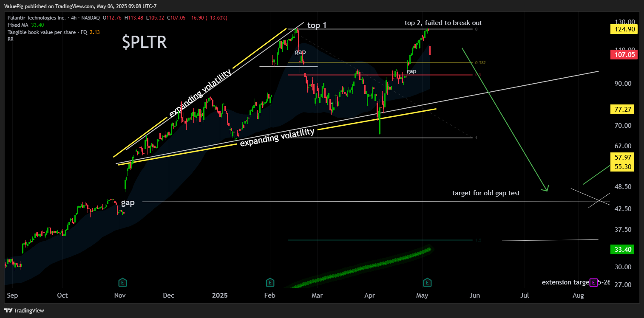Click the Feb label on time axis
The height and width of the screenshot is (318, 644).
click(270, 295)
